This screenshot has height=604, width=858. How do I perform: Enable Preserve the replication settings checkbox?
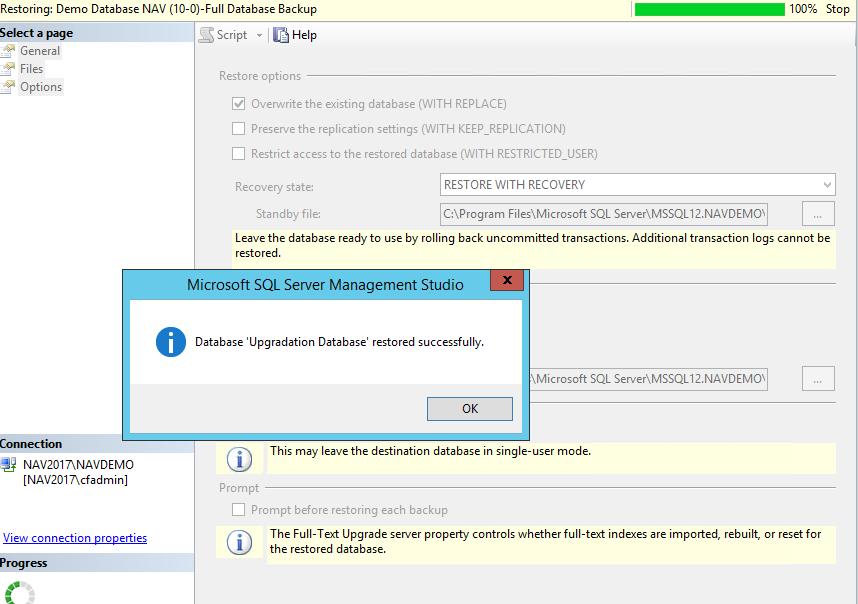(239, 129)
